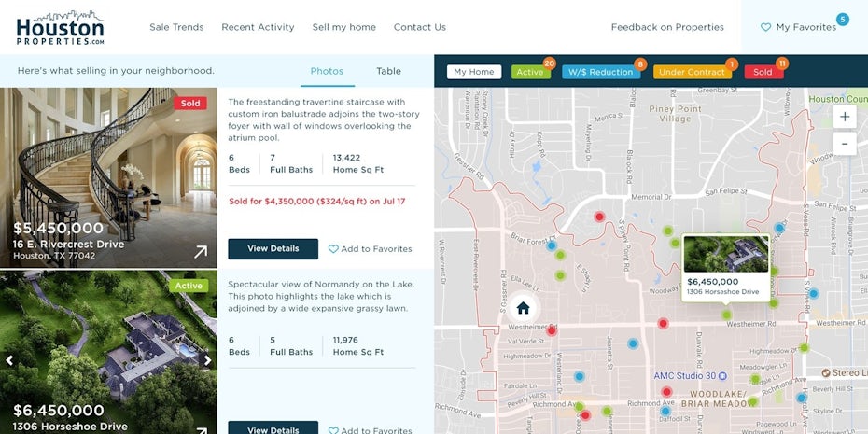868x434 pixels.
Task: Toggle the Sold listings map filter
Action: [763, 72]
